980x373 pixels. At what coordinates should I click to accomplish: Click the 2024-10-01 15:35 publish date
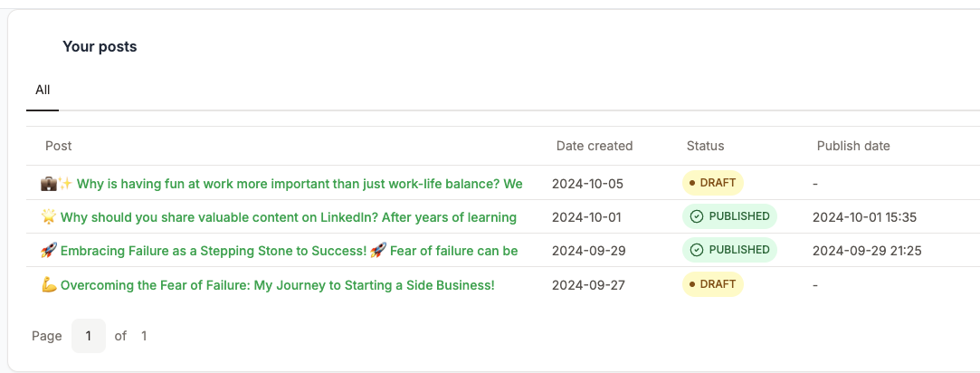(864, 217)
